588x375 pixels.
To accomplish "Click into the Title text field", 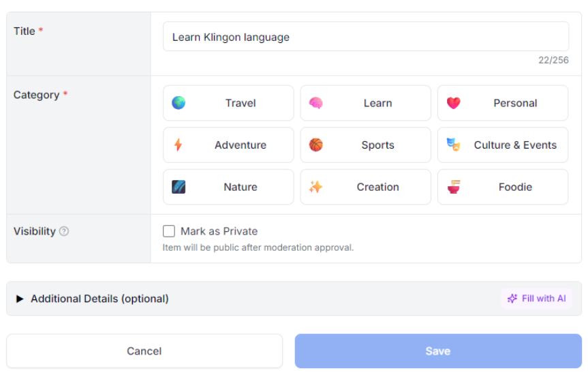I will point(365,37).
